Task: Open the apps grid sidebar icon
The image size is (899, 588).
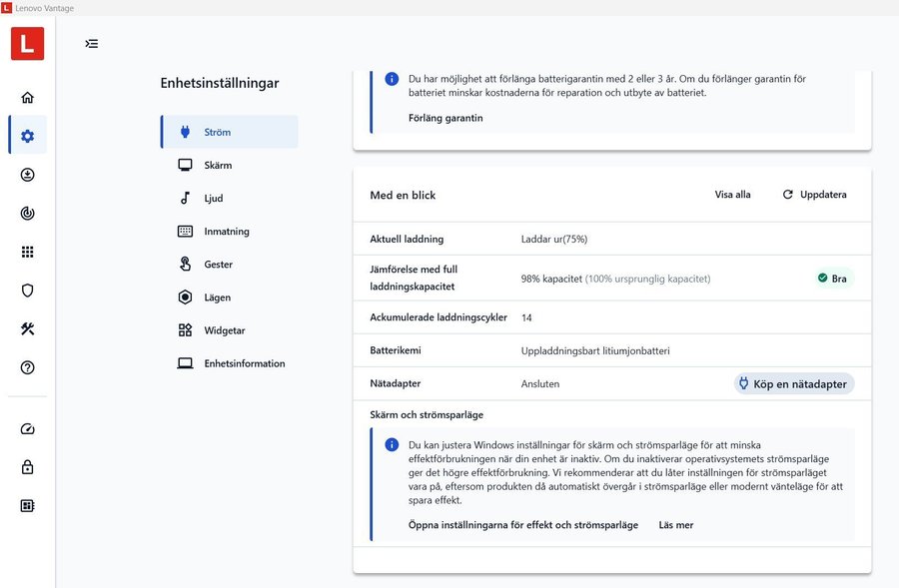Action: coord(27,253)
